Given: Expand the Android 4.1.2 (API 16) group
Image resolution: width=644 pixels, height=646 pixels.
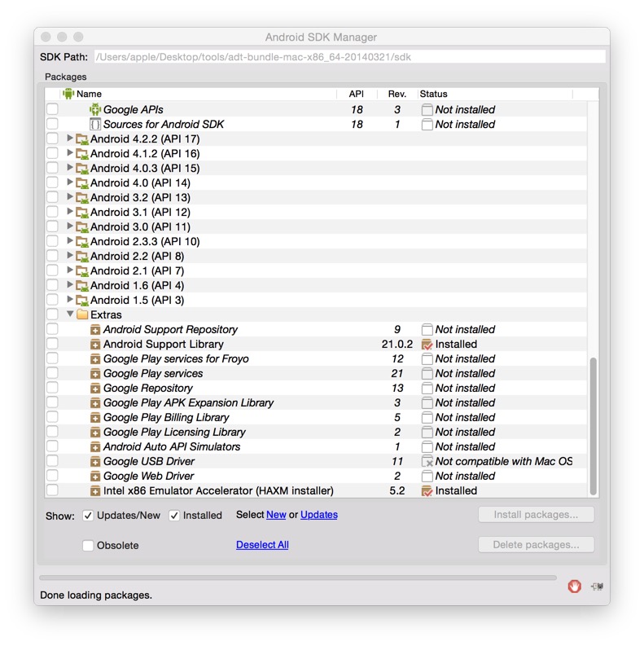Looking at the screenshot, I should pos(70,153).
